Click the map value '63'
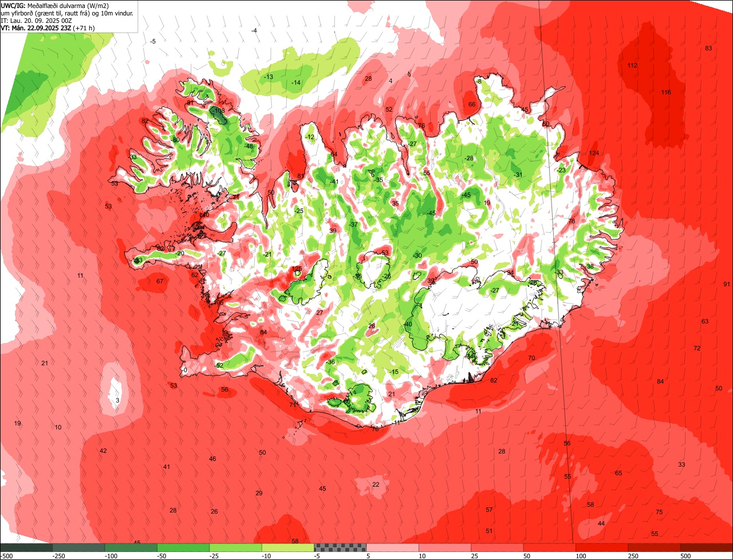 click(705, 321)
